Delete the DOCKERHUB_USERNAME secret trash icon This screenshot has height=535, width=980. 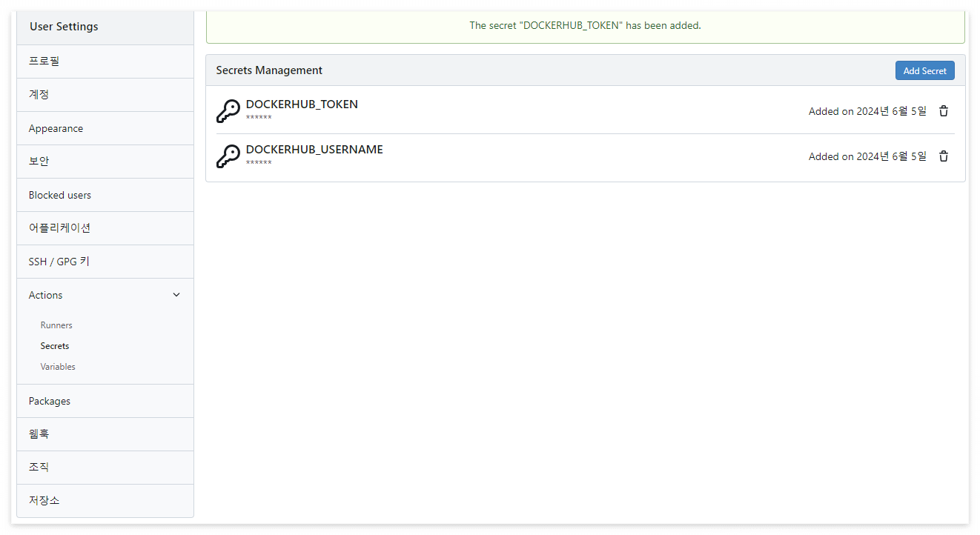(944, 156)
